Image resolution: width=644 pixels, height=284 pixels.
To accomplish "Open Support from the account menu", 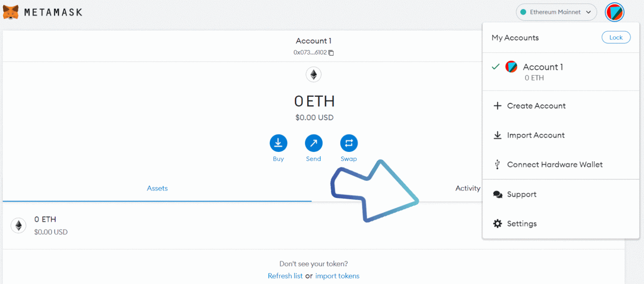I will pyautogui.click(x=561, y=194).
